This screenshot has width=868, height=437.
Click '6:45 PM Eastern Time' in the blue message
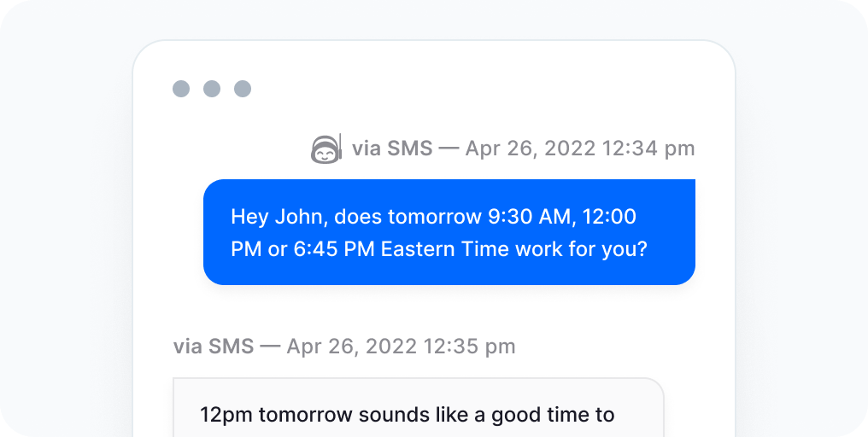[x=402, y=249]
